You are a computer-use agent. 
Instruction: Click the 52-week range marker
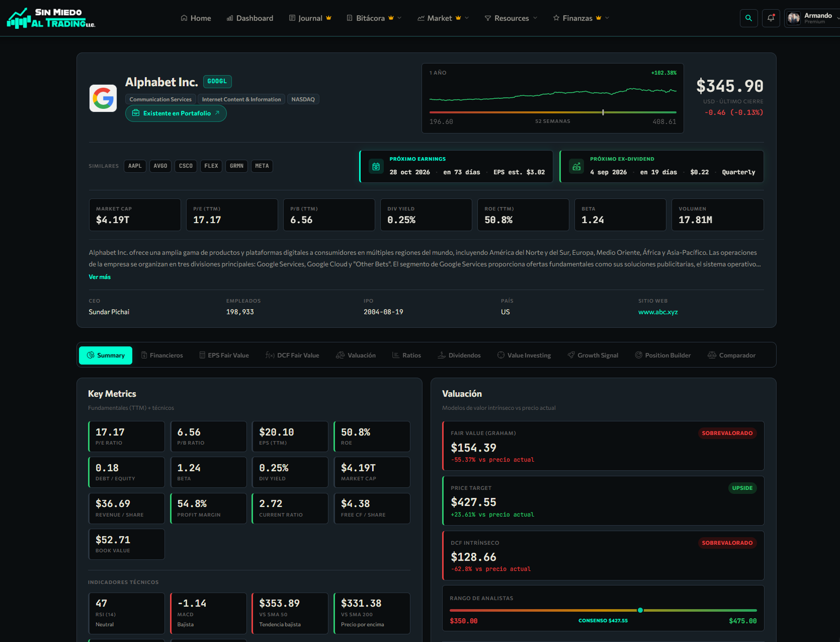click(x=603, y=112)
